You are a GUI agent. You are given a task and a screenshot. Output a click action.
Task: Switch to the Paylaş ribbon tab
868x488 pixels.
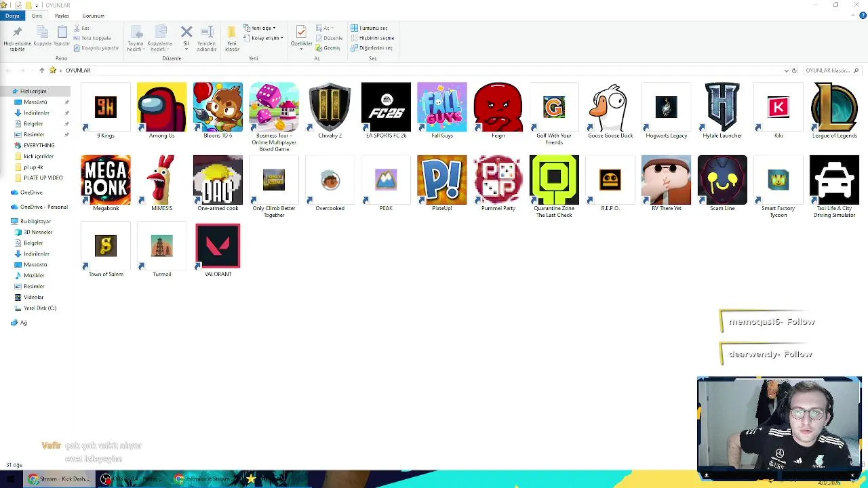pyautogui.click(x=62, y=16)
